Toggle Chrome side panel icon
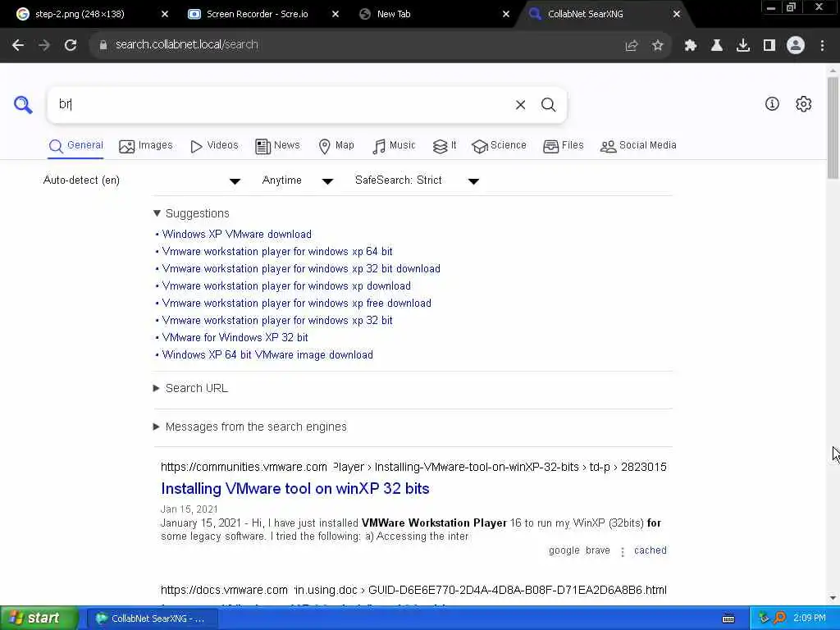 click(769, 46)
